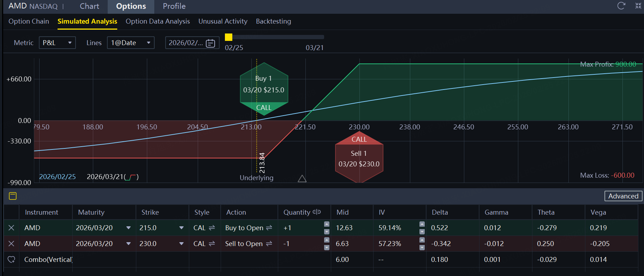Open the calendar date picker icon
Screen dimensions: 644x276
210,43
